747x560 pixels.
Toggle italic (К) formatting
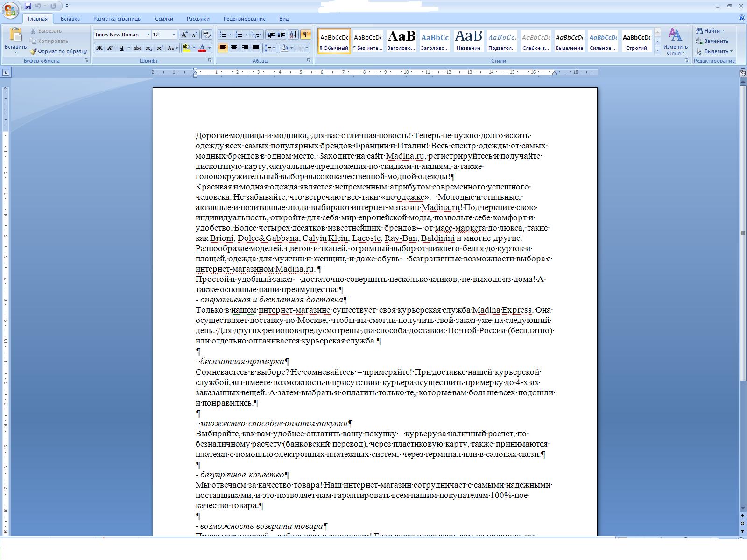(x=110, y=48)
